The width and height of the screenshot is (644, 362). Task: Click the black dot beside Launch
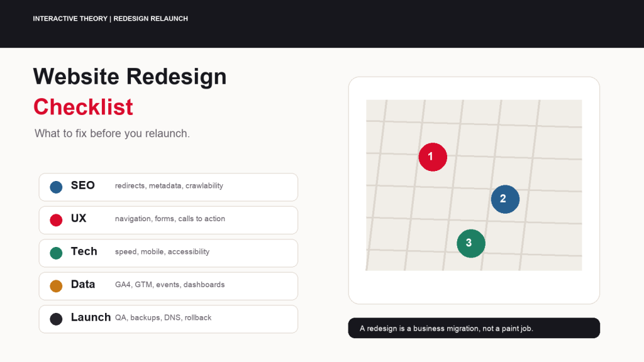(56, 319)
